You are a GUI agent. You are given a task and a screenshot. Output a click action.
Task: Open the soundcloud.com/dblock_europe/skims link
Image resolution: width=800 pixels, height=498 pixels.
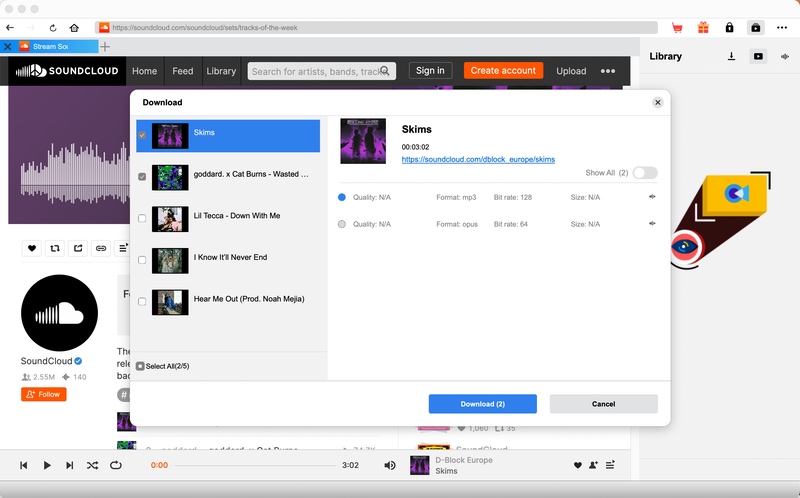(478, 159)
